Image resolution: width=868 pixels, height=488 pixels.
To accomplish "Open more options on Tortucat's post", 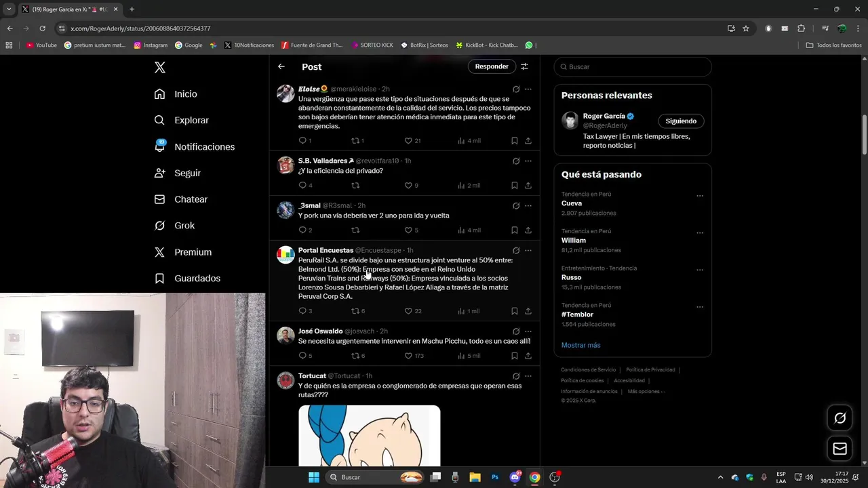I will [x=528, y=376].
